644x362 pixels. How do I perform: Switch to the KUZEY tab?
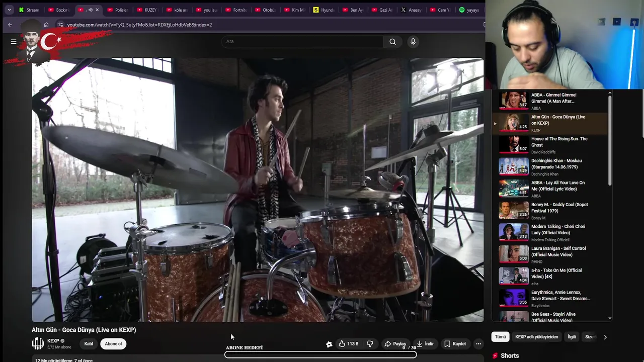coord(147,10)
